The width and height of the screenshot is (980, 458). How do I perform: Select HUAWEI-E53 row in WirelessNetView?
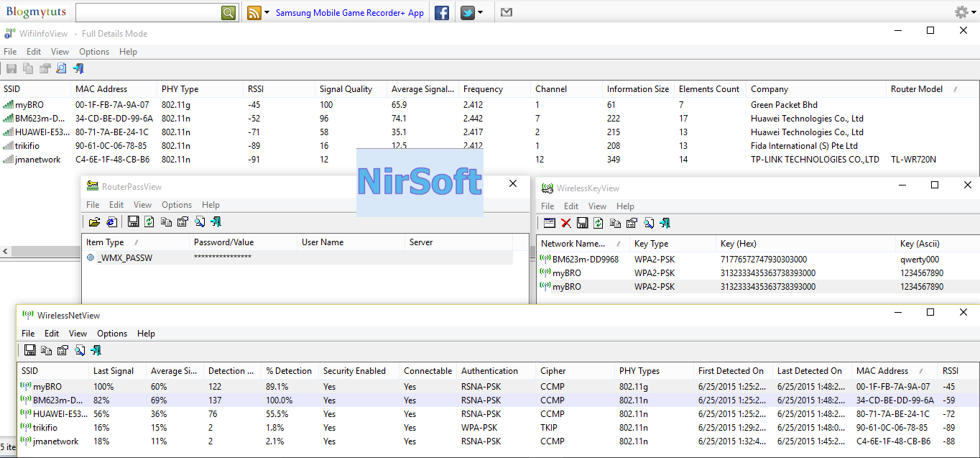[497, 414]
